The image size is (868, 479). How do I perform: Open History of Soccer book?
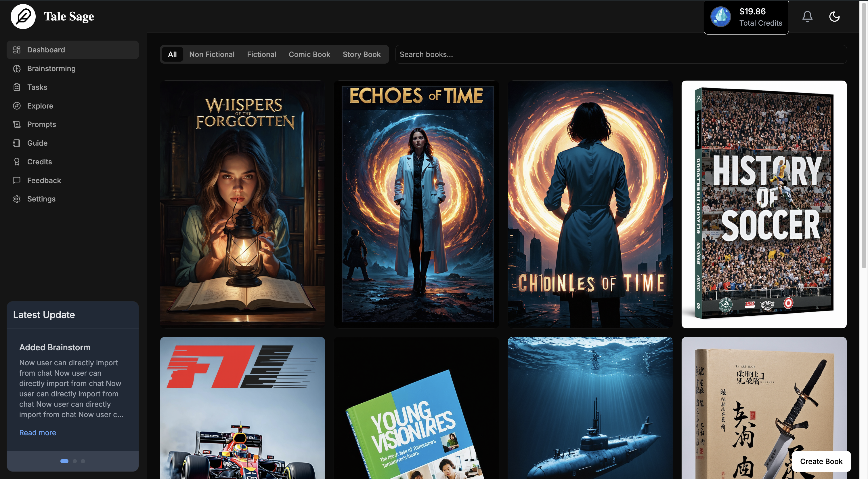[x=764, y=204]
